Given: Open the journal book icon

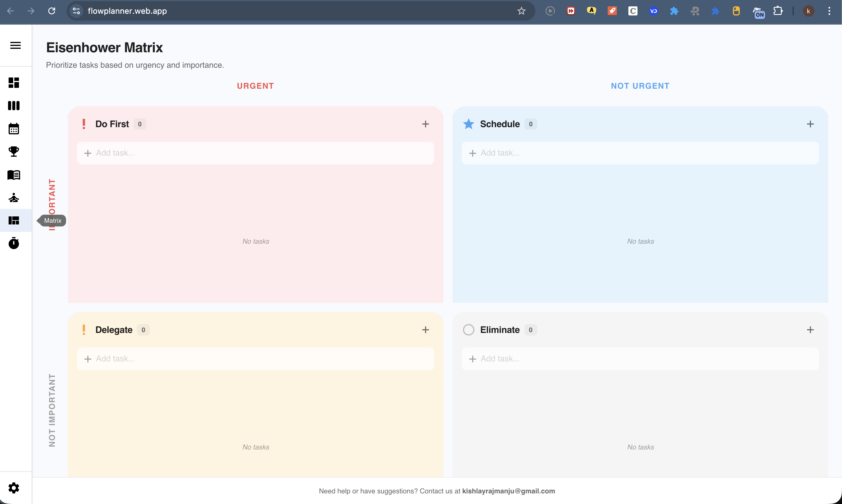Looking at the screenshot, I should [x=14, y=175].
